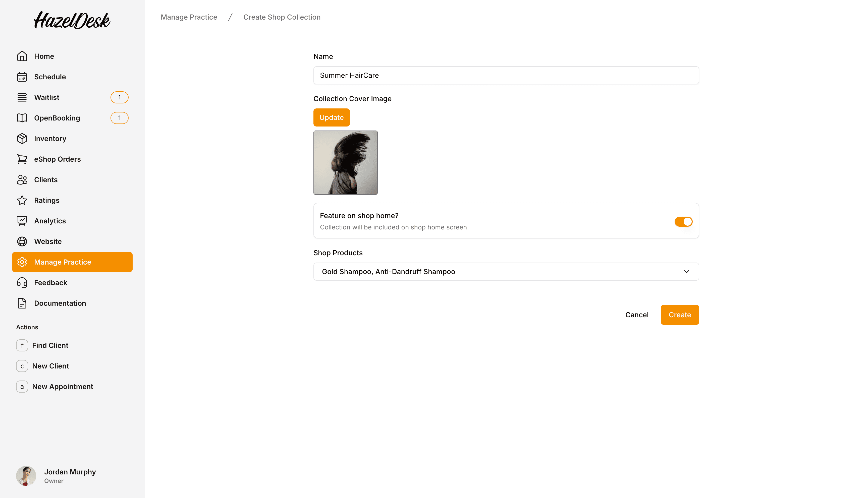Image resolution: width=868 pixels, height=498 pixels.
Task: Expand the Shop Products dropdown chevron
Action: click(x=686, y=272)
